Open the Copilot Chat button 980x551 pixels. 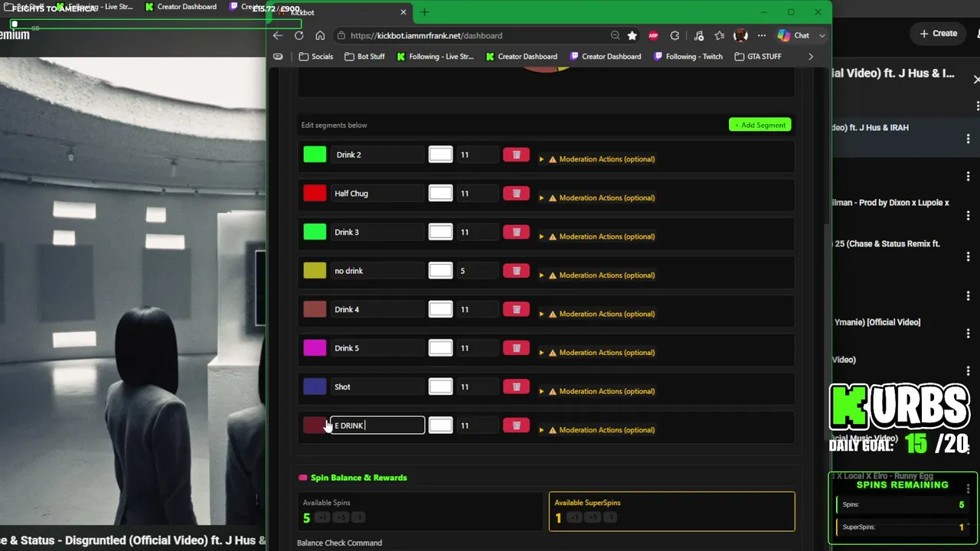(x=794, y=35)
